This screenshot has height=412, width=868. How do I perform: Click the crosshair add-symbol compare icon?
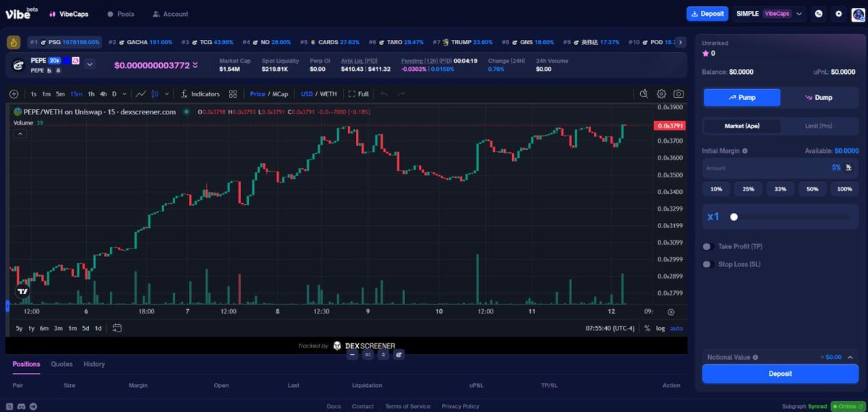coord(14,94)
